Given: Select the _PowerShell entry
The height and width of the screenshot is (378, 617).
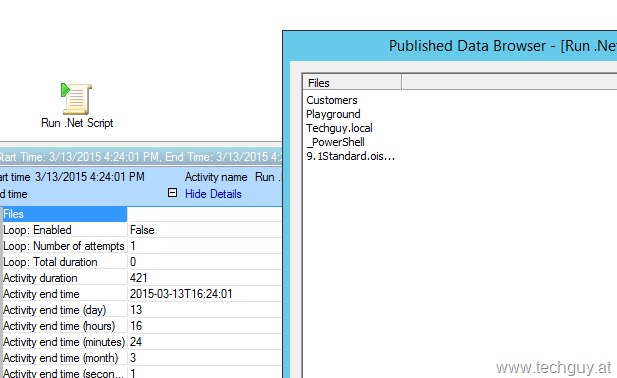Looking at the screenshot, I should click(335, 142).
